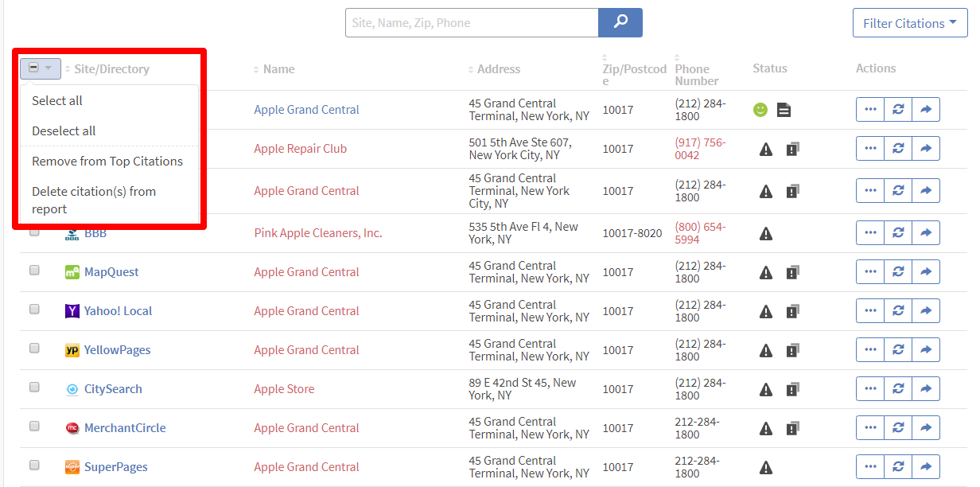Sort by the Site/Directory column
This screenshot has height=487, width=980.
click(111, 69)
